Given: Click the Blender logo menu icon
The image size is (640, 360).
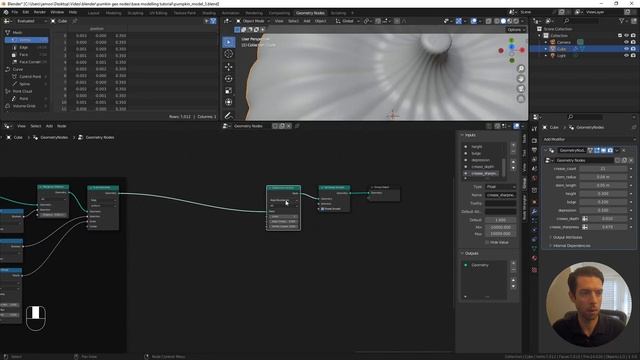Looking at the screenshot, I should pos(6,12).
